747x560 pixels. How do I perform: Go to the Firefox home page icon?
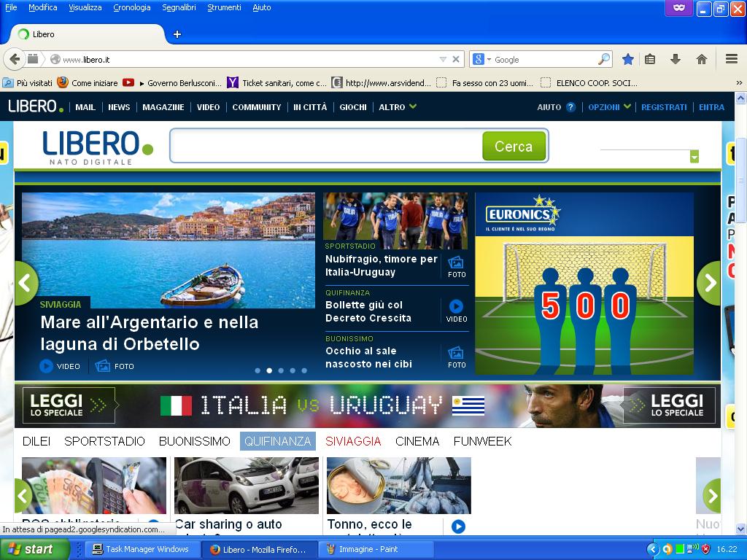701,59
